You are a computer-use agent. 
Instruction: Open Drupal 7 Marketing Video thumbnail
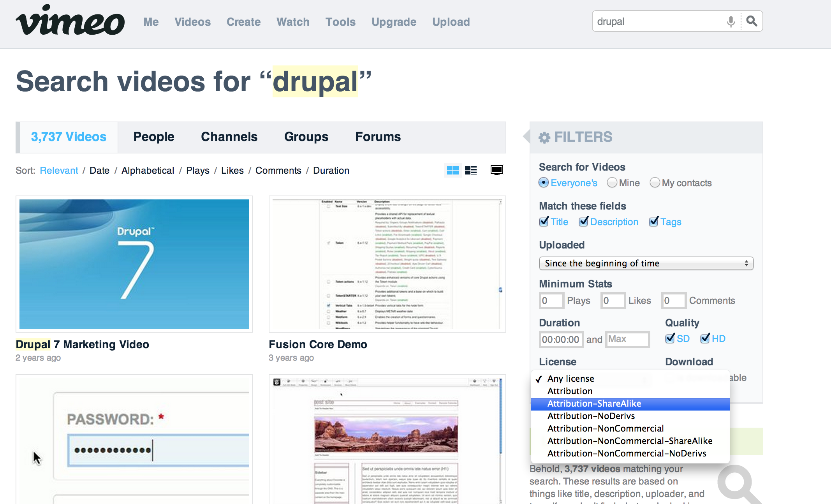point(134,264)
